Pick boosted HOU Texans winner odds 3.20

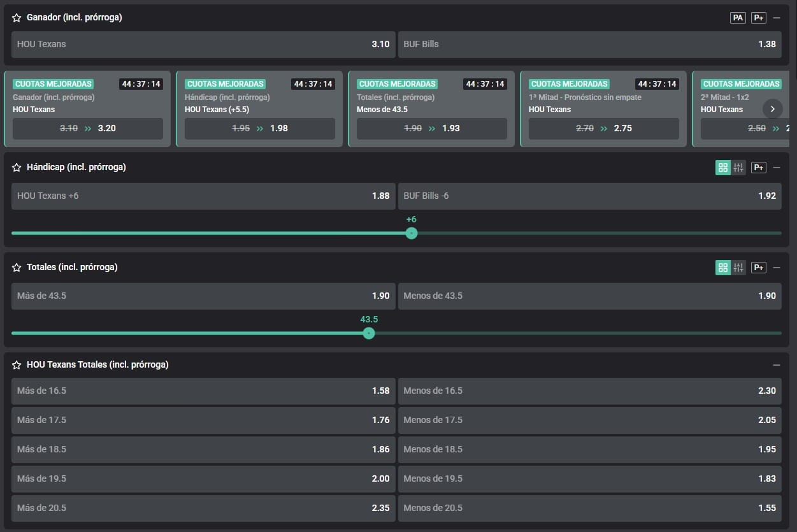pyautogui.click(x=88, y=128)
